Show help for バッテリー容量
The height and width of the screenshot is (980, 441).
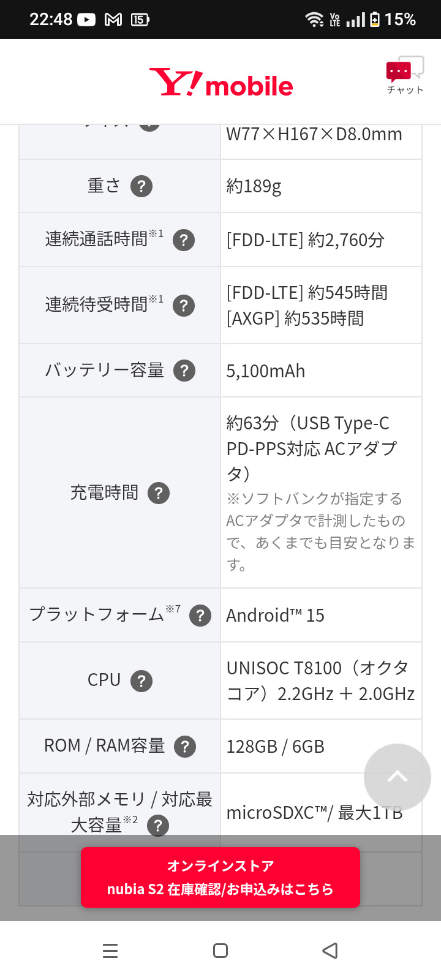[184, 371]
